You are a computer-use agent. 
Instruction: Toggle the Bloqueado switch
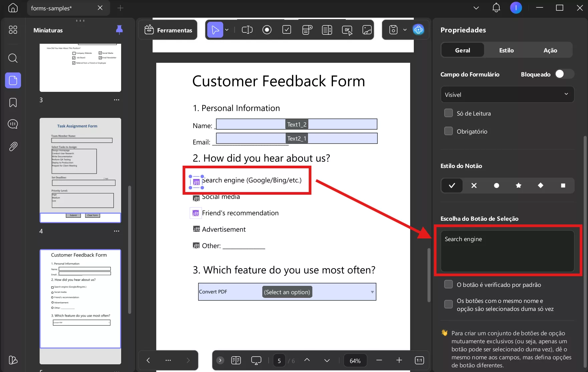[x=564, y=74]
